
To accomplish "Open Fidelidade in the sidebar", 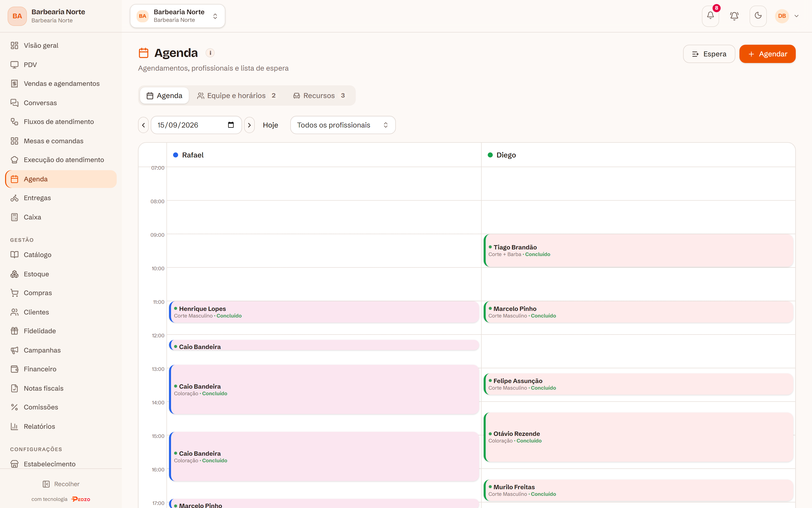I will point(61,331).
